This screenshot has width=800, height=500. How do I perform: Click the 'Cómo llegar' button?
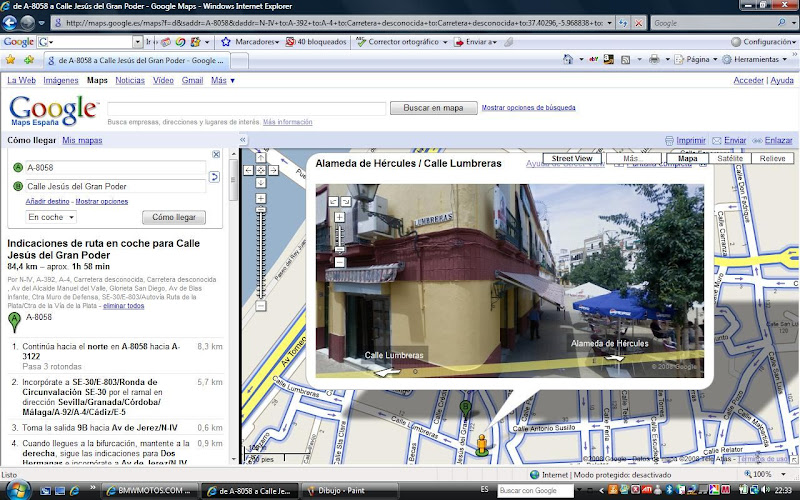click(x=174, y=217)
